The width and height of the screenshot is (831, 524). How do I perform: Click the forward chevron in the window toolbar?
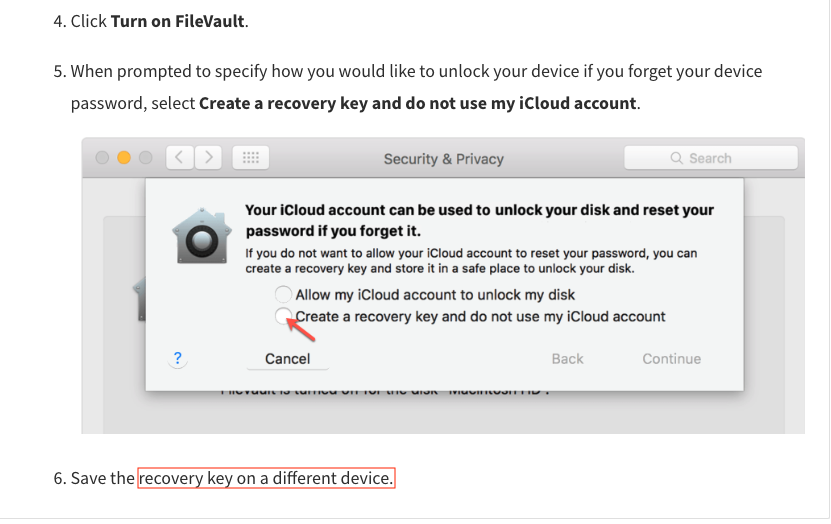pos(208,158)
